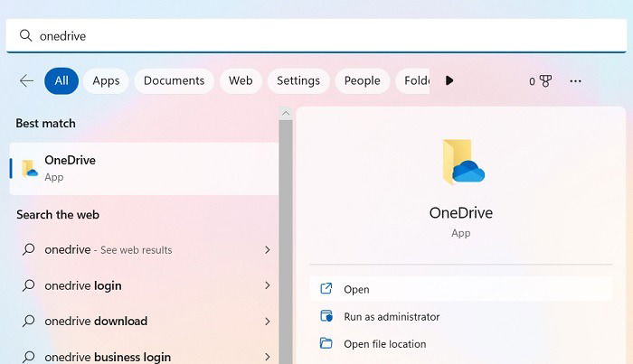Switch to the Apps filter

[x=106, y=80]
